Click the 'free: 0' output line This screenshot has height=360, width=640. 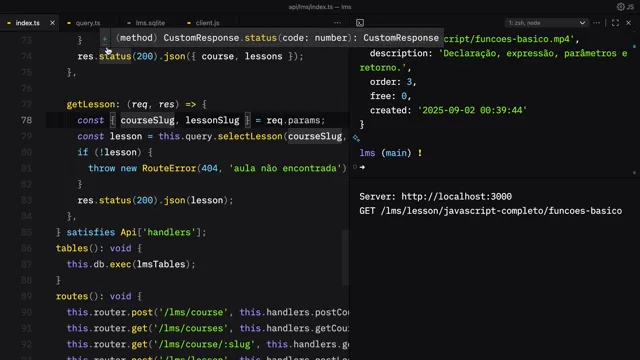[390, 96]
